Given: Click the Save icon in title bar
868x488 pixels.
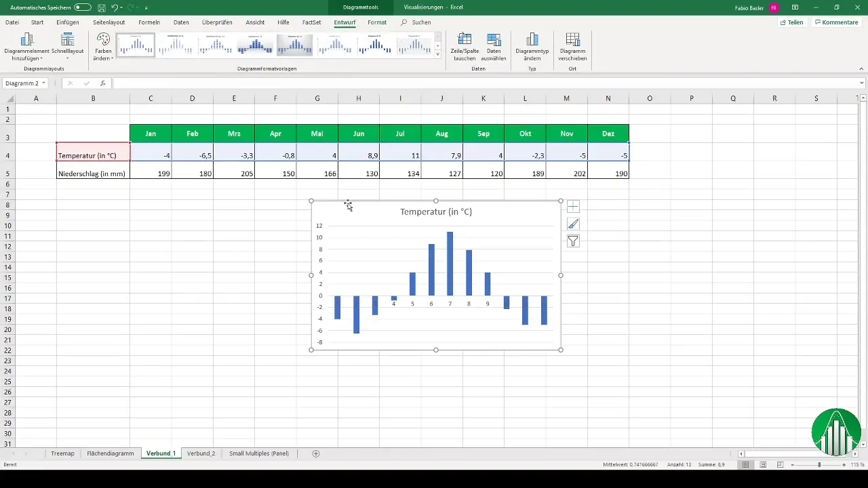Looking at the screenshot, I should tap(101, 7).
